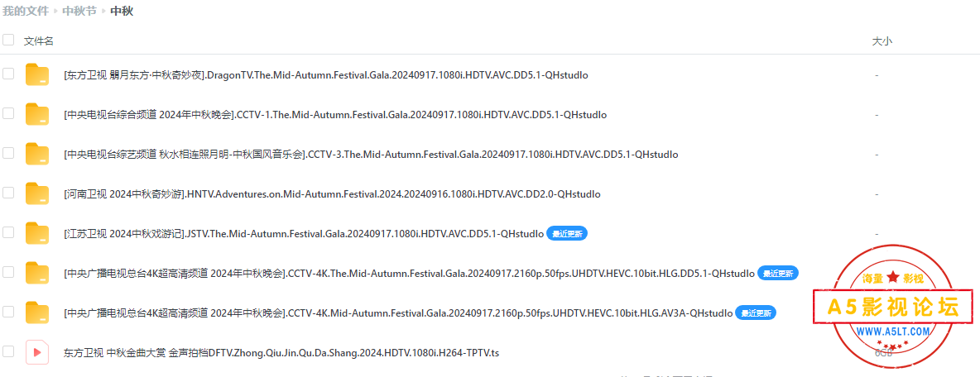Toggle the select-all checkbox beside 文件名
Image resolution: width=980 pixels, height=377 pixels.
8,40
